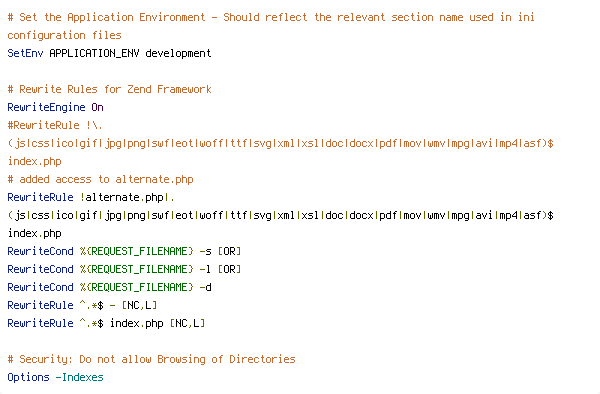Viewport: 600px width, 394px height.
Task: Click the black index.php after the extension list
Action: coord(34,233)
